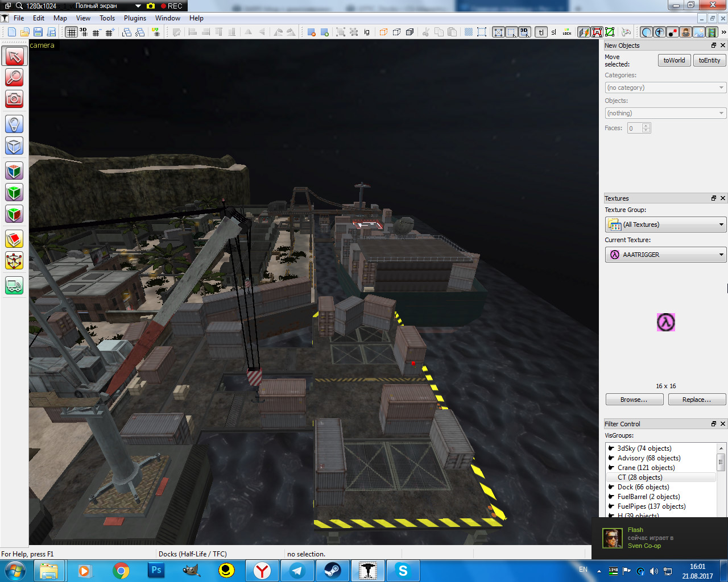Open a map with the folder icon
Viewport: 728px width, 582px height.
[x=24, y=32]
